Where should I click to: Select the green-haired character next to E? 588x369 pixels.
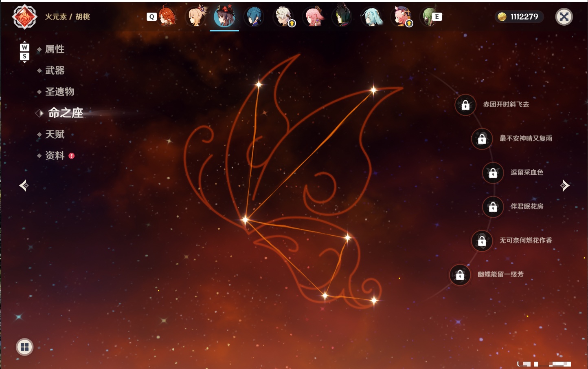pyautogui.click(x=429, y=17)
